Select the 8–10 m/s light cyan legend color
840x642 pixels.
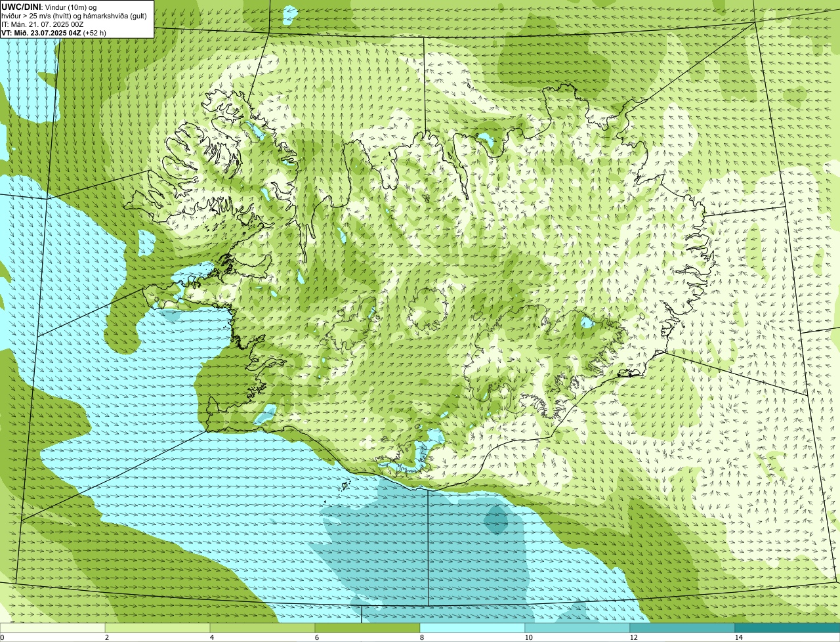point(472,628)
